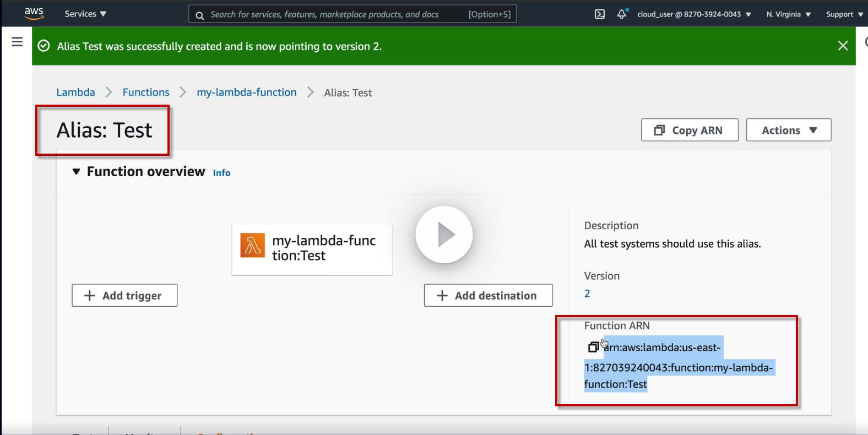This screenshot has width=868, height=435.
Task: Click the copy icon beside Function ARN
Action: (x=593, y=347)
